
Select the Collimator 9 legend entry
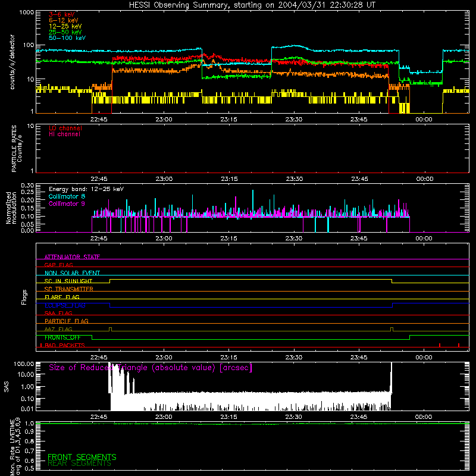(67, 203)
